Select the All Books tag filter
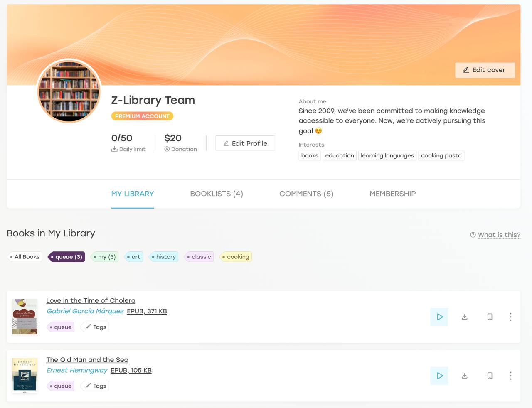Image resolution: width=532 pixels, height=408 pixels. click(x=25, y=257)
